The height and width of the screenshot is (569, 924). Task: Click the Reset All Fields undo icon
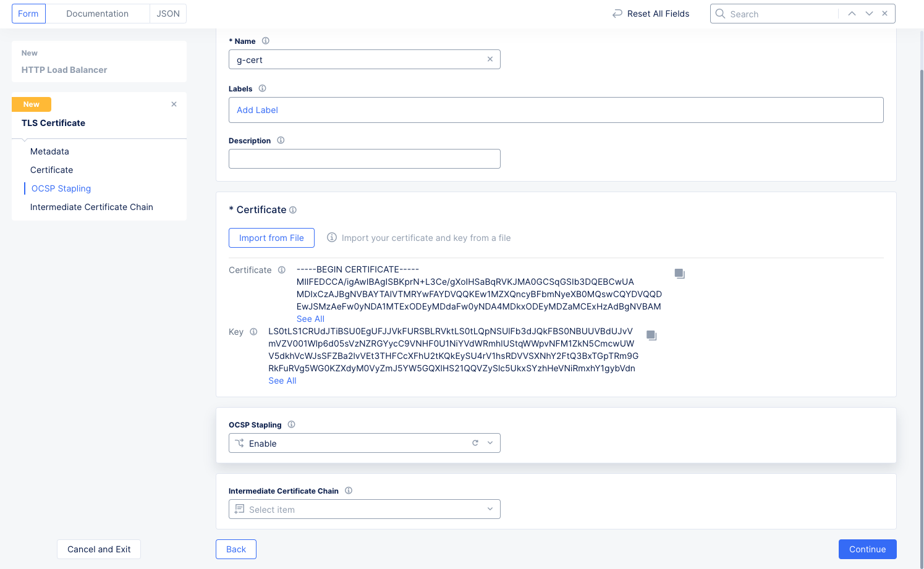[617, 13]
